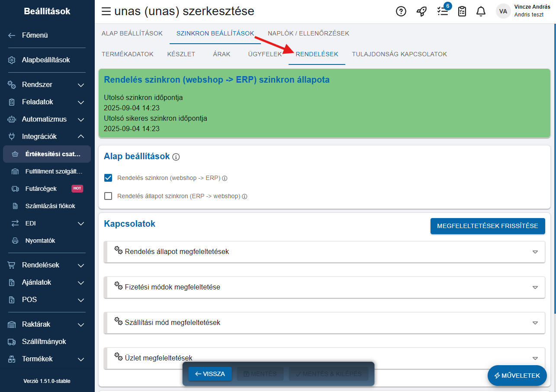
Task: Open the clipboard icon in header
Action: [462, 12]
